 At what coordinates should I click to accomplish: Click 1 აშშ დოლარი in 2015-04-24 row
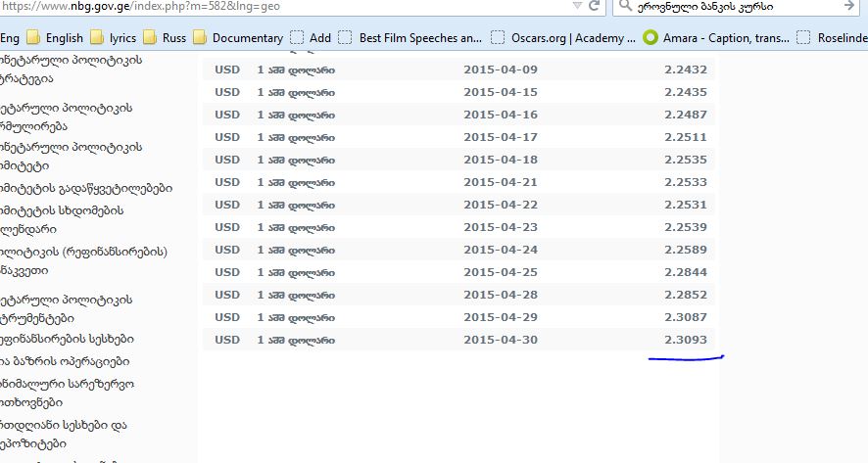tap(296, 250)
